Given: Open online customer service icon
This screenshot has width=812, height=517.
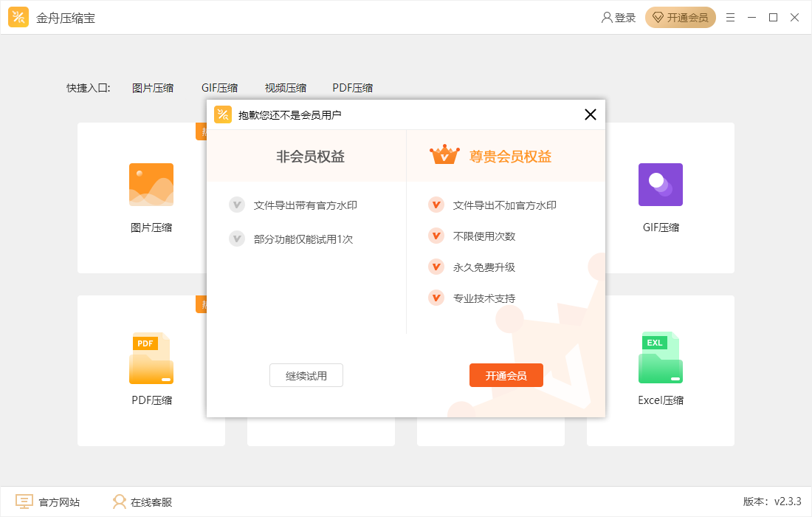Looking at the screenshot, I should click(119, 502).
